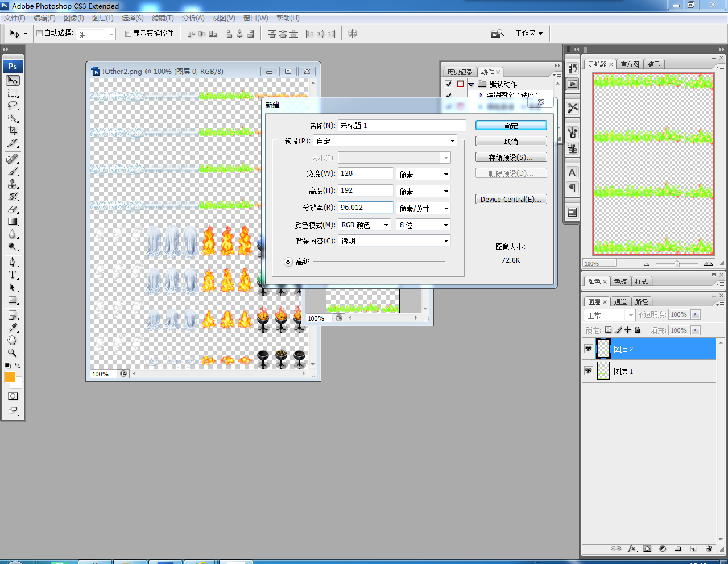The image size is (728, 564).
Task: Select the Hand tool
Action: pyautogui.click(x=13, y=340)
